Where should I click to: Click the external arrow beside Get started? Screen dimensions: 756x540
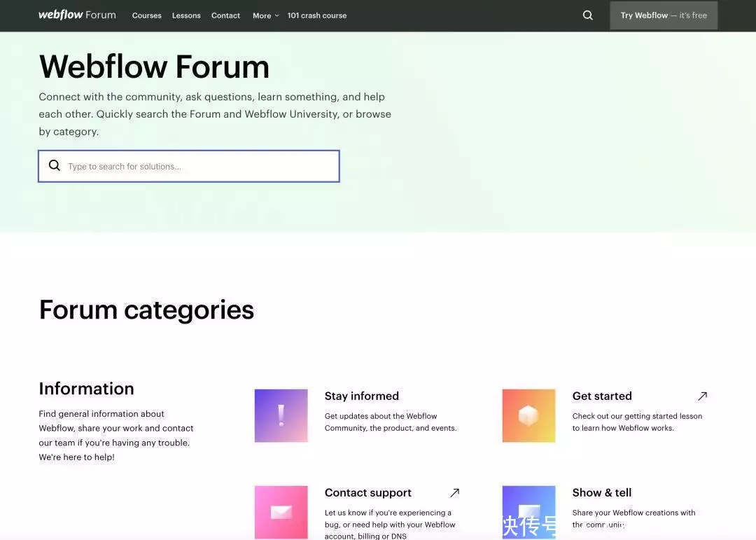tap(703, 396)
